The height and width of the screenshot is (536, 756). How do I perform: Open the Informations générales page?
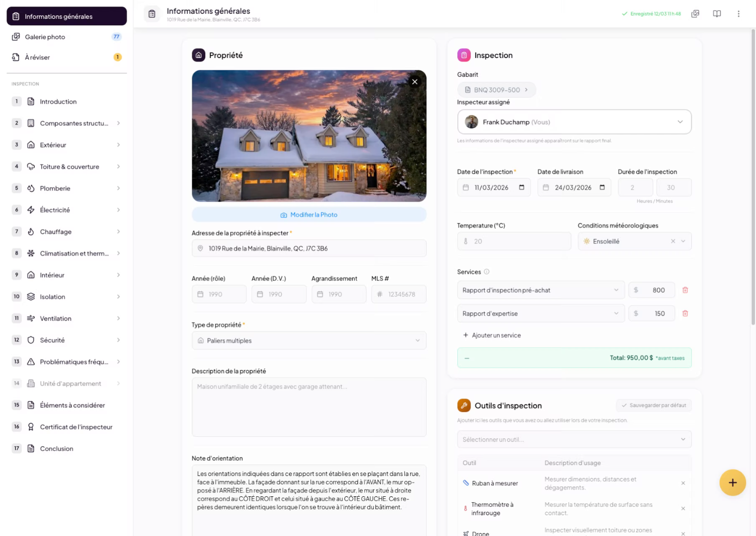pos(67,16)
